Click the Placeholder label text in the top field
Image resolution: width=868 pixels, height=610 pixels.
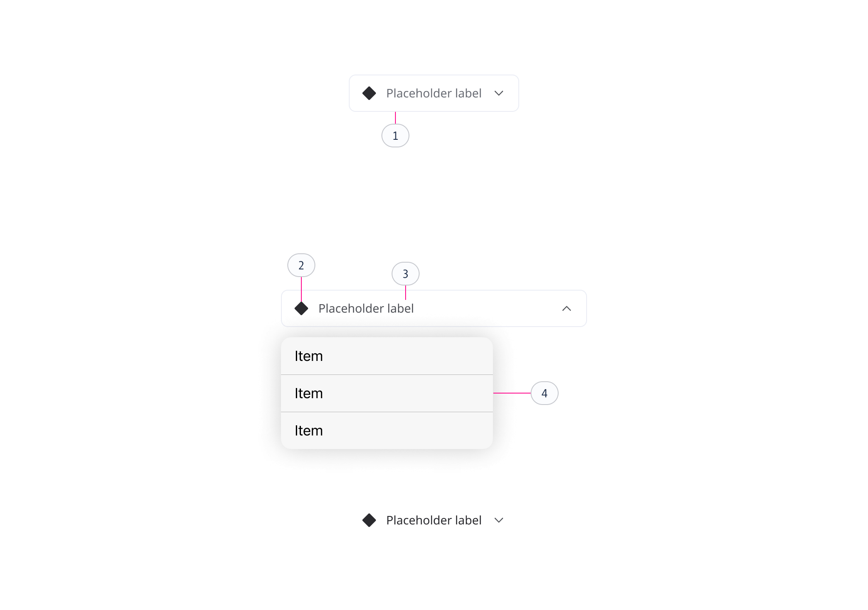434,93
